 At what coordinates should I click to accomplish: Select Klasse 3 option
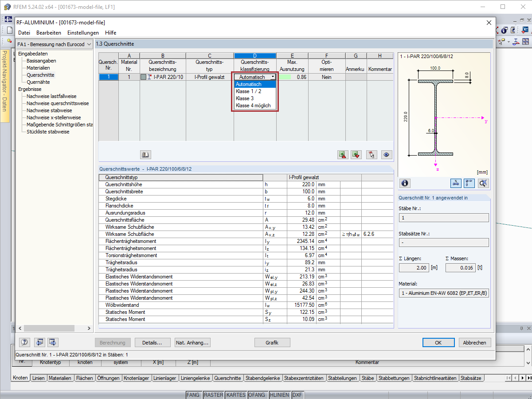coord(255,98)
